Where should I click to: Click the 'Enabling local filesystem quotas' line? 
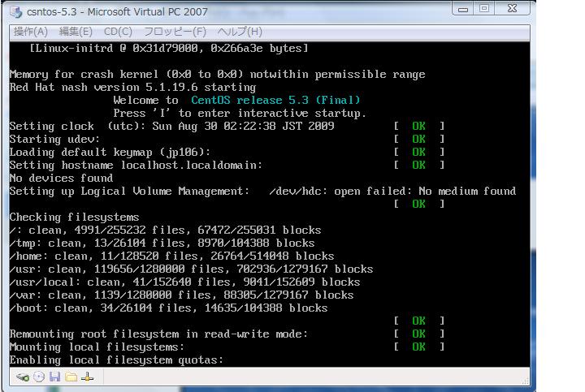tap(116, 360)
